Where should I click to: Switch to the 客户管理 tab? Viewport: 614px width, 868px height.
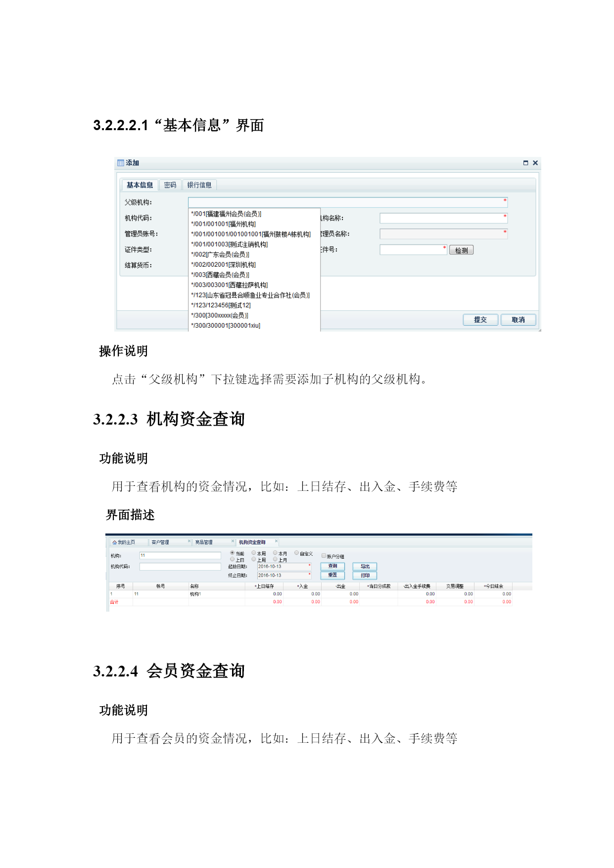(160, 542)
